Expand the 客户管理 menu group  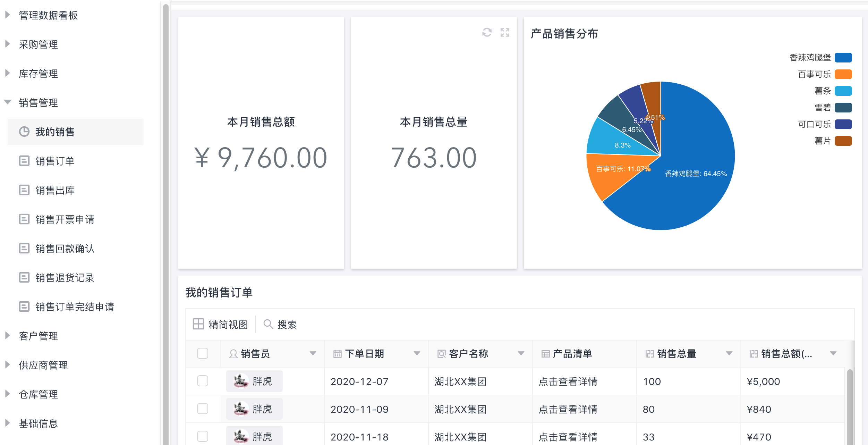pyautogui.click(x=7, y=336)
